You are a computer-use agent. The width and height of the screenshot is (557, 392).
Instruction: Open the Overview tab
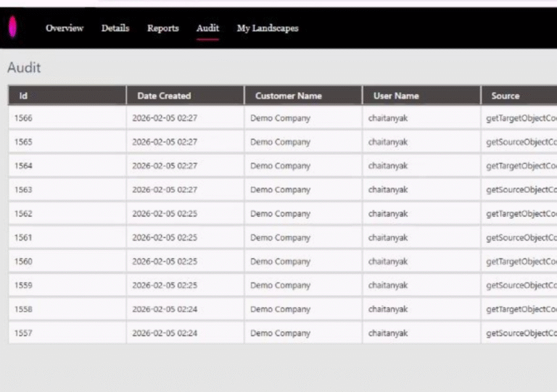(65, 28)
